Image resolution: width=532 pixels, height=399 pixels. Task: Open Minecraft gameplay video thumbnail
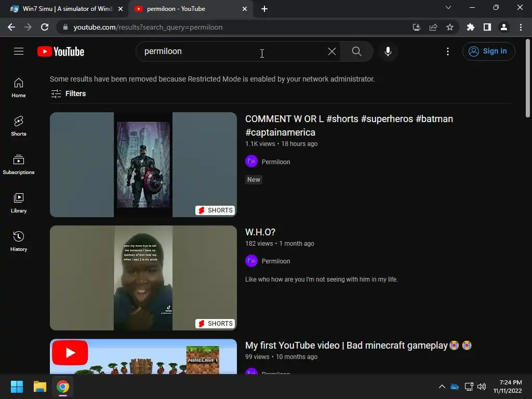pos(143,356)
